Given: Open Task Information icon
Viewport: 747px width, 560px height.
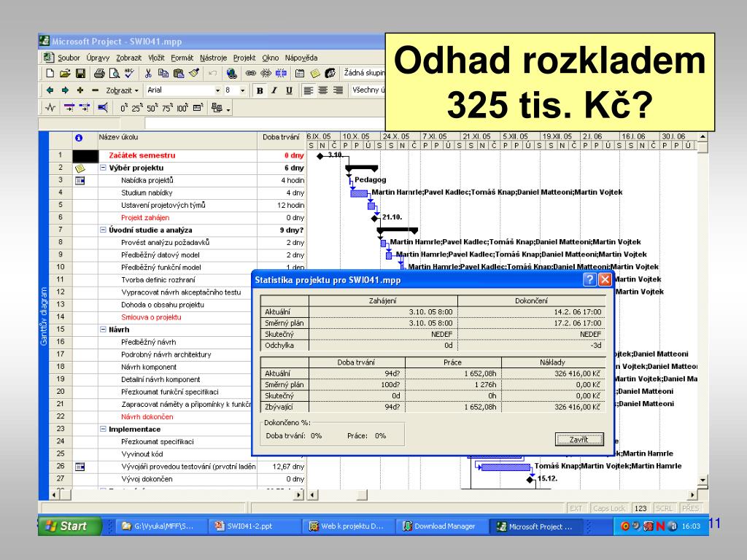Looking at the screenshot, I should [x=300, y=74].
